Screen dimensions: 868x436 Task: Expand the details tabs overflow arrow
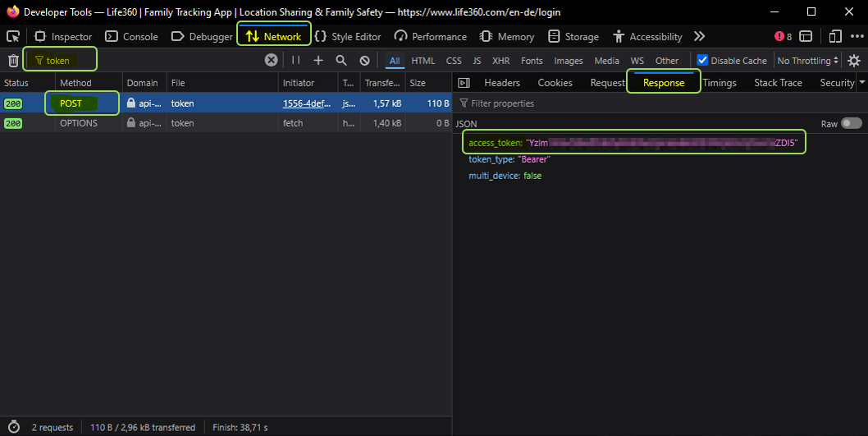(x=862, y=83)
